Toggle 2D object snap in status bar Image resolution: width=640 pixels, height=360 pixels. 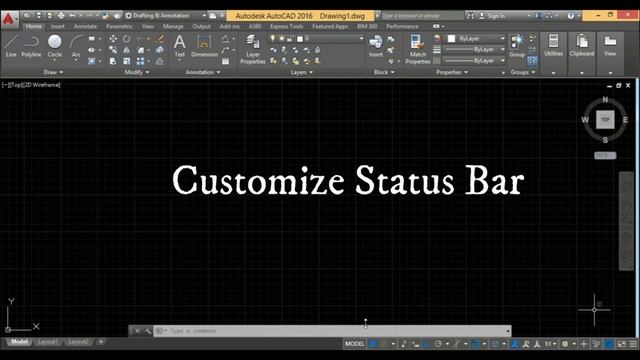coord(476,344)
